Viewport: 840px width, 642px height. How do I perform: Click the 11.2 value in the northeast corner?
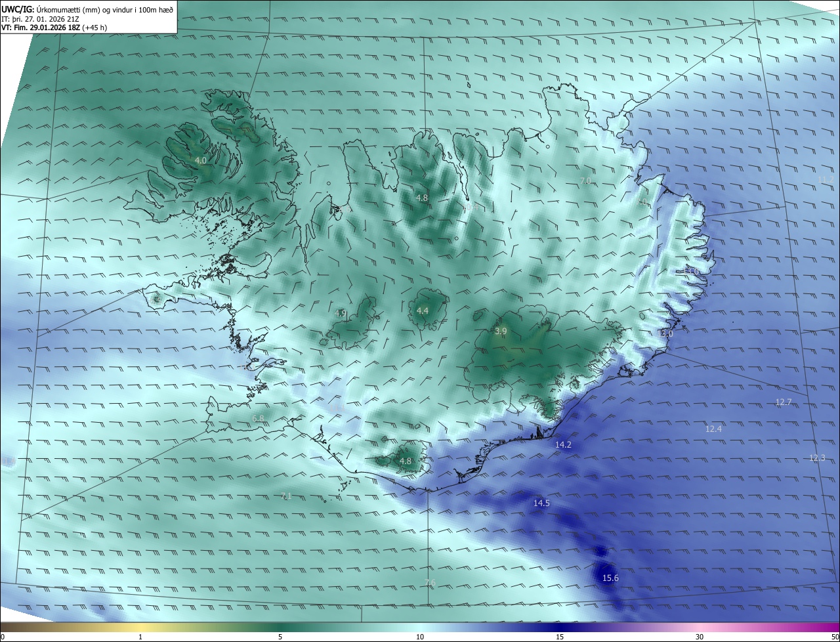826,179
